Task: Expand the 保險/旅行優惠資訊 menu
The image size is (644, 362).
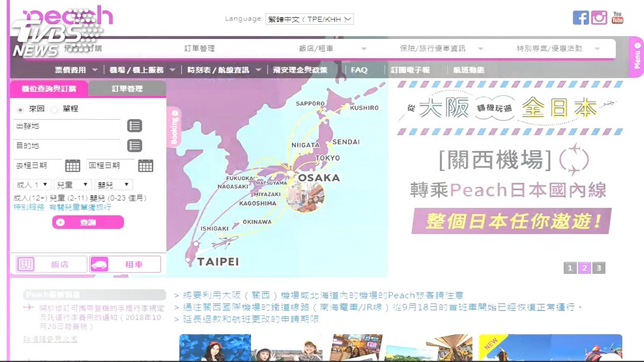Action: pos(442,49)
